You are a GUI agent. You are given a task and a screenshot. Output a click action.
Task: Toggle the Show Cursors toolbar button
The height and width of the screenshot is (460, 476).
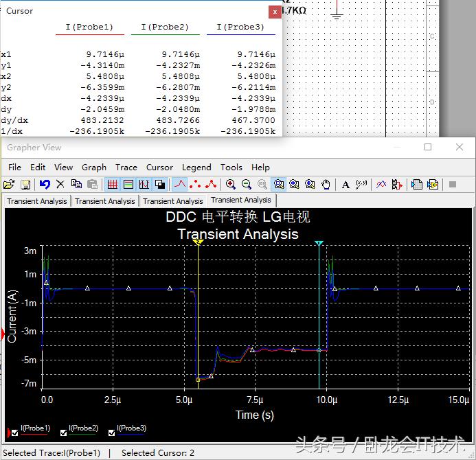(x=144, y=184)
